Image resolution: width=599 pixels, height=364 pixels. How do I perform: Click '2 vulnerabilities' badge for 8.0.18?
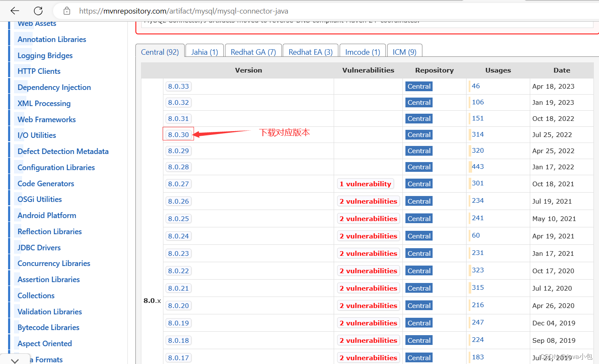tap(368, 341)
